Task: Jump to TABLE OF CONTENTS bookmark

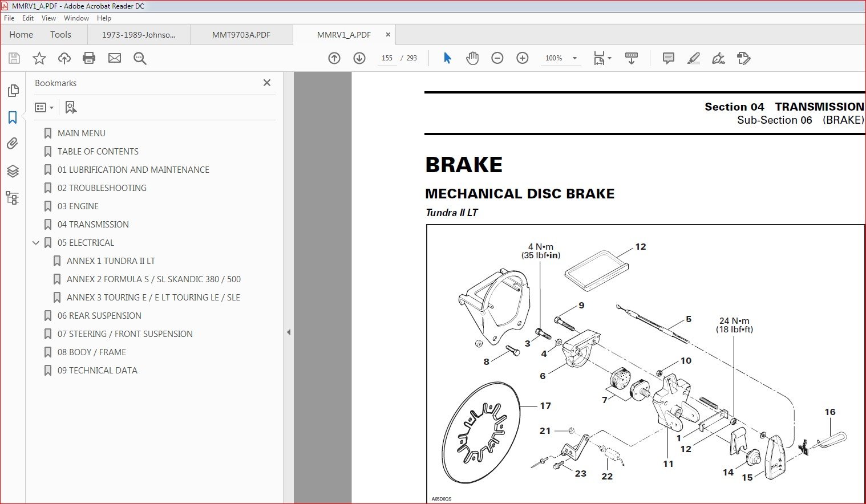Action: [98, 152]
